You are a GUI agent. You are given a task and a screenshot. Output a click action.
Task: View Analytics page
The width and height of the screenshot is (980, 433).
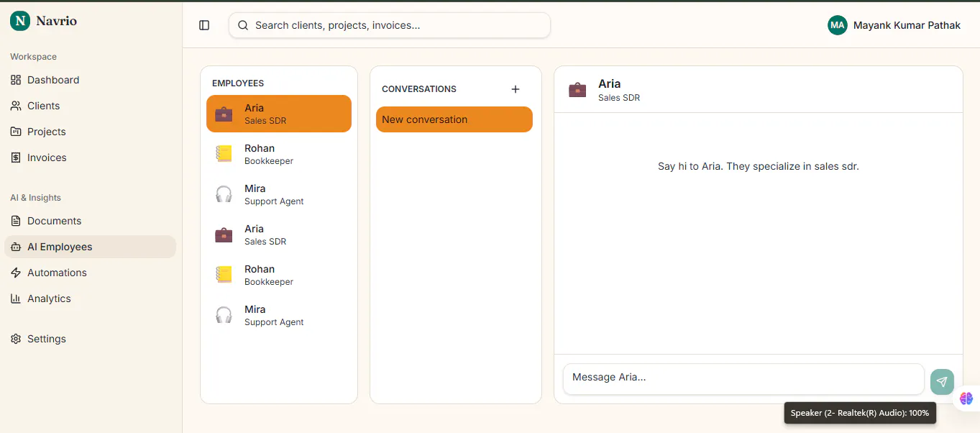click(x=90, y=298)
